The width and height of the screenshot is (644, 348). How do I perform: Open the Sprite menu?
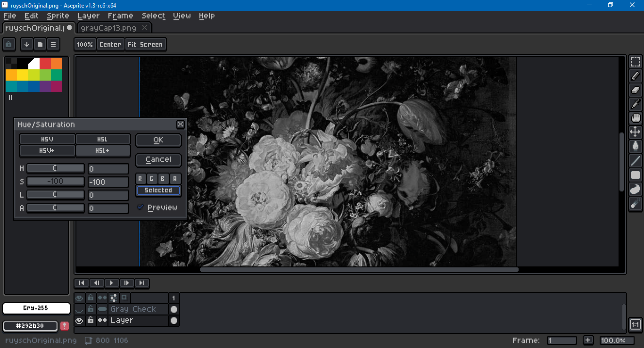coord(58,16)
